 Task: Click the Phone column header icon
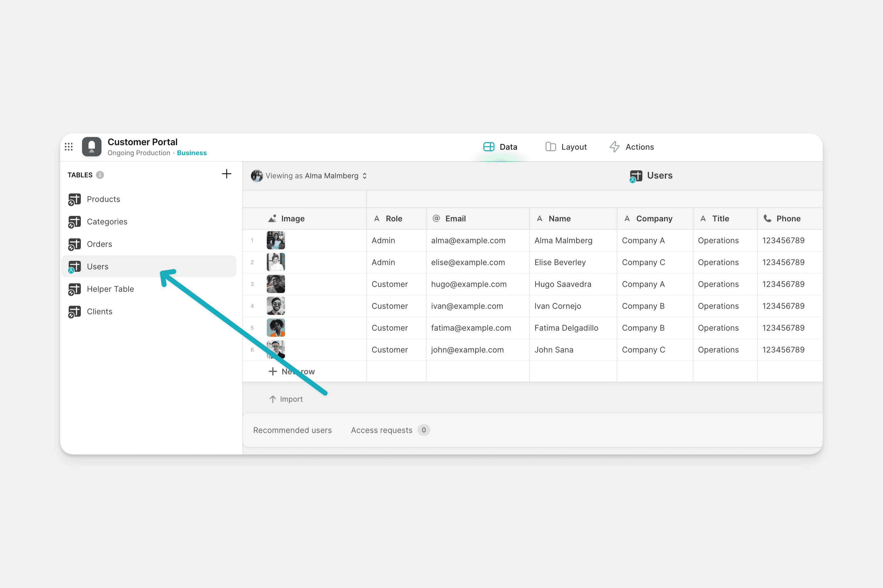coord(768,219)
